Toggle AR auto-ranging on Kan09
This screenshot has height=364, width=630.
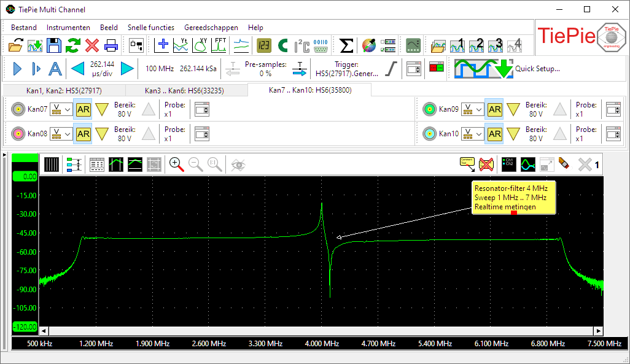(x=494, y=109)
